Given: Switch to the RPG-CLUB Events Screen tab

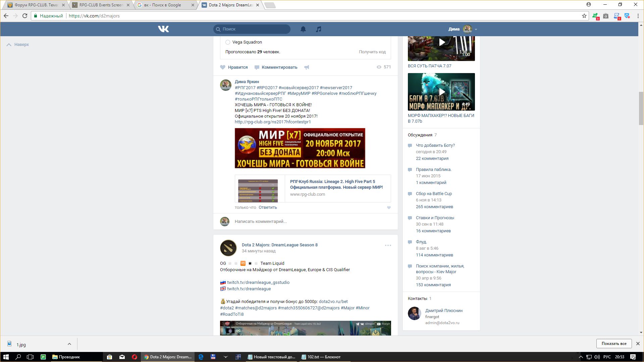Looking at the screenshot, I should coord(101,5).
